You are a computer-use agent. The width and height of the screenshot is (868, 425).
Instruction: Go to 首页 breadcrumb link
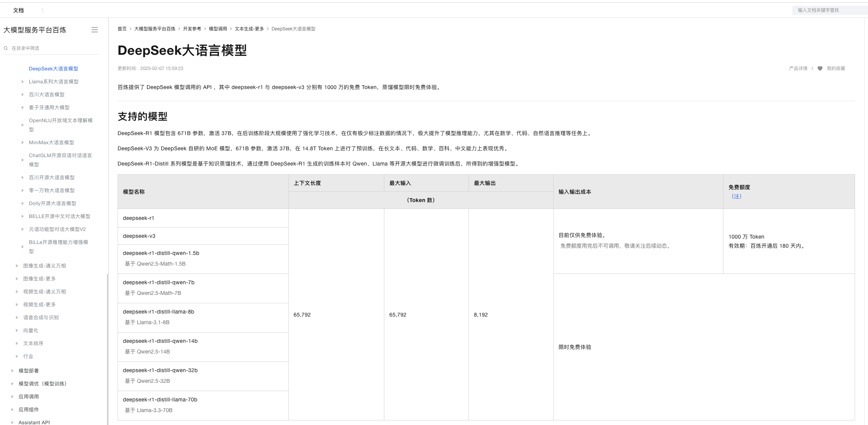[122, 29]
